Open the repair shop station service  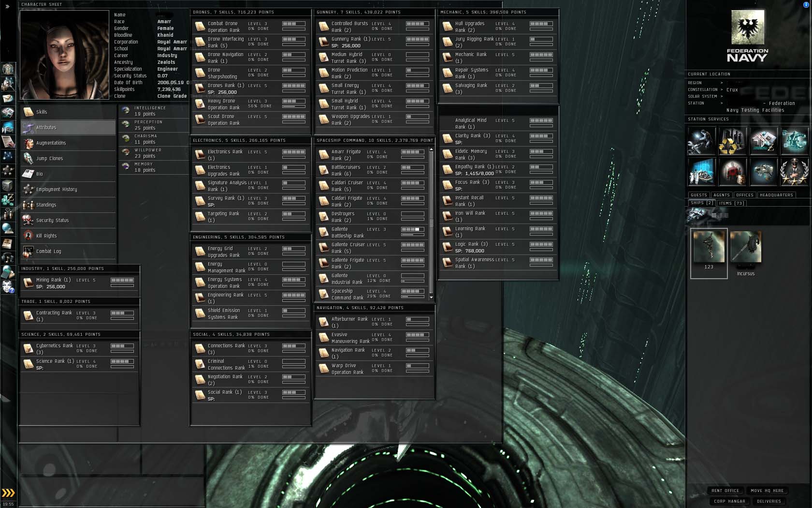(701, 141)
